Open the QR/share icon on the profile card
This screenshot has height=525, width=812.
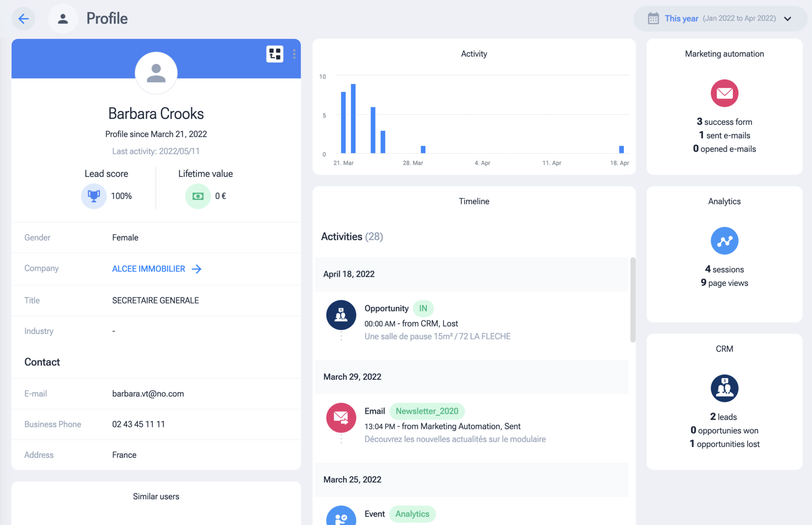(274, 54)
